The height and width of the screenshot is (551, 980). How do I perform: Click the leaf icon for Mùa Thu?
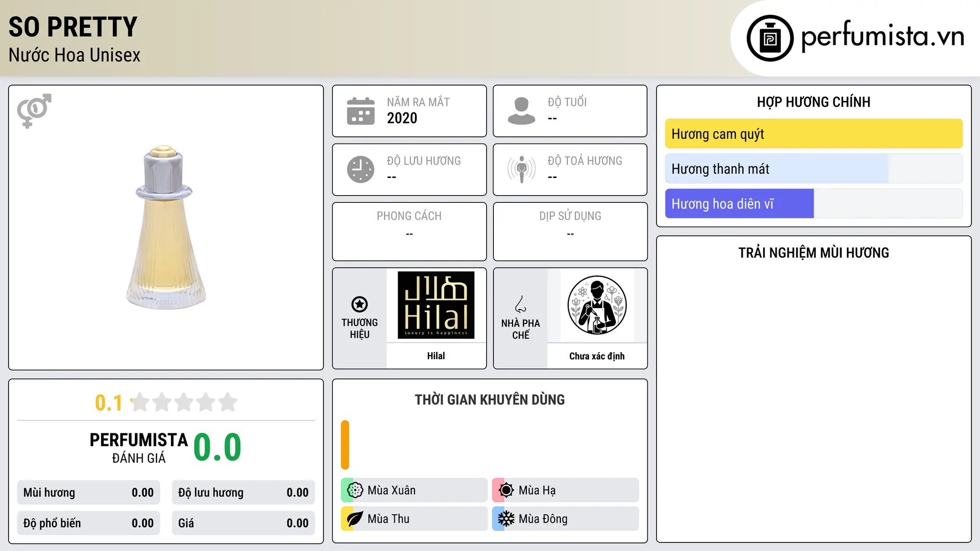[x=355, y=519]
